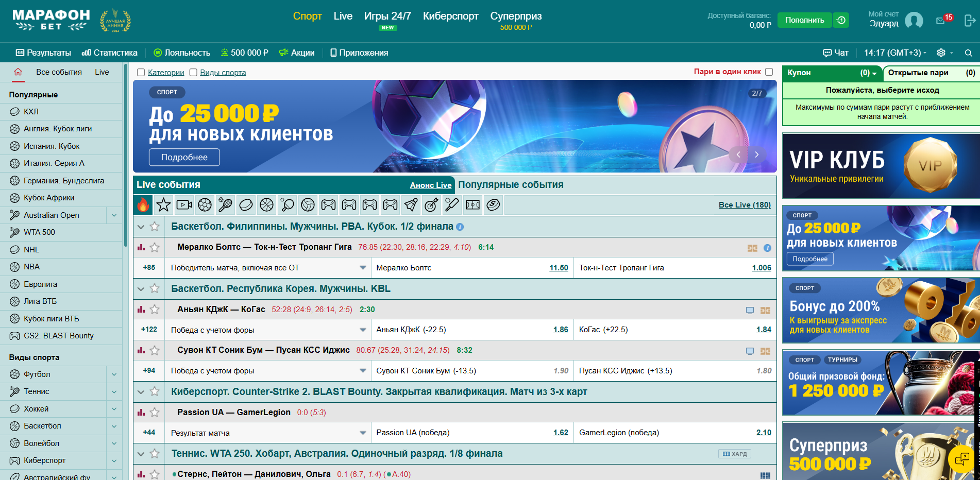This screenshot has height=480, width=980.
Task: Open the Киберспорт top menu item
Action: (450, 16)
